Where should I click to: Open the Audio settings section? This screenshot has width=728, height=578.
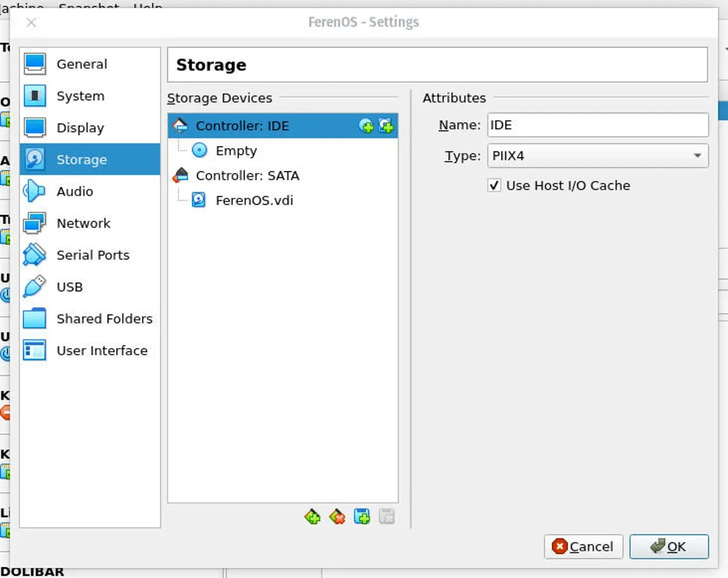(x=90, y=191)
